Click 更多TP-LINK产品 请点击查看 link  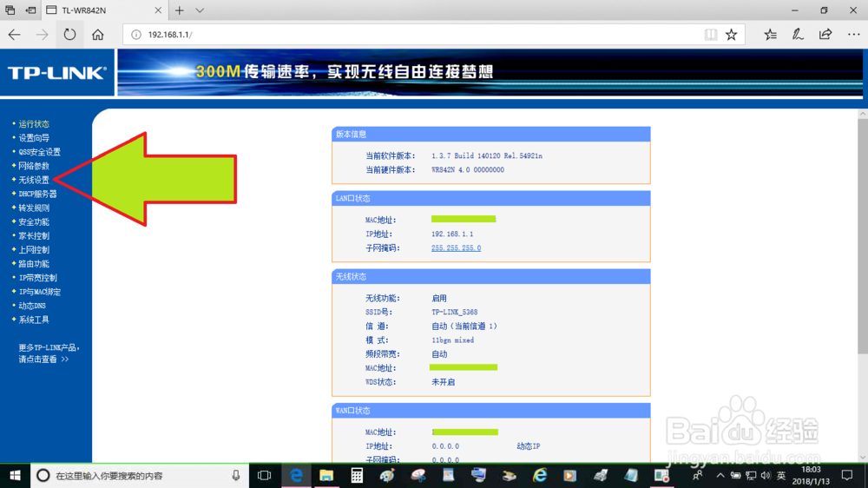pyautogui.click(x=49, y=353)
